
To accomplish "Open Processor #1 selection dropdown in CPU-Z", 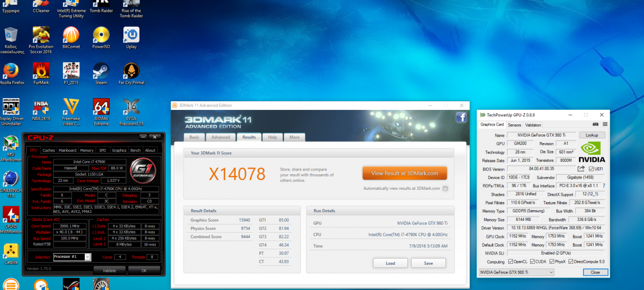I will tap(71, 257).
